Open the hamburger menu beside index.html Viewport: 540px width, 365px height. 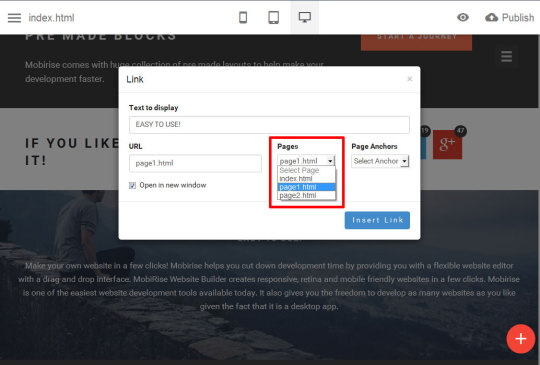coord(14,18)
